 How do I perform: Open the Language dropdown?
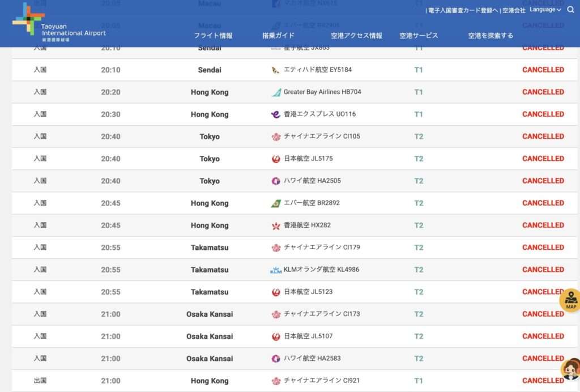[545, 10]
